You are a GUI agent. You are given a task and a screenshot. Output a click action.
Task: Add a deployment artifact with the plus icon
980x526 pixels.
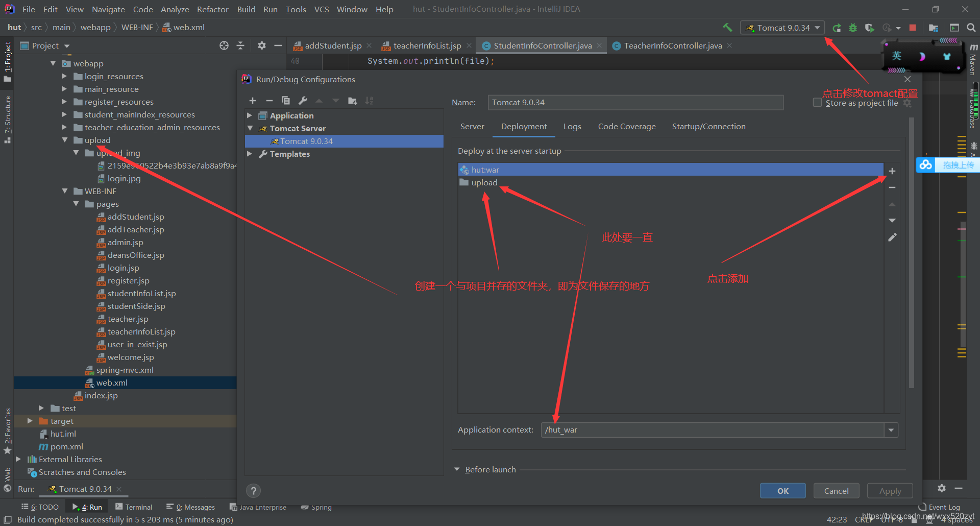click(x=892, y=171)
